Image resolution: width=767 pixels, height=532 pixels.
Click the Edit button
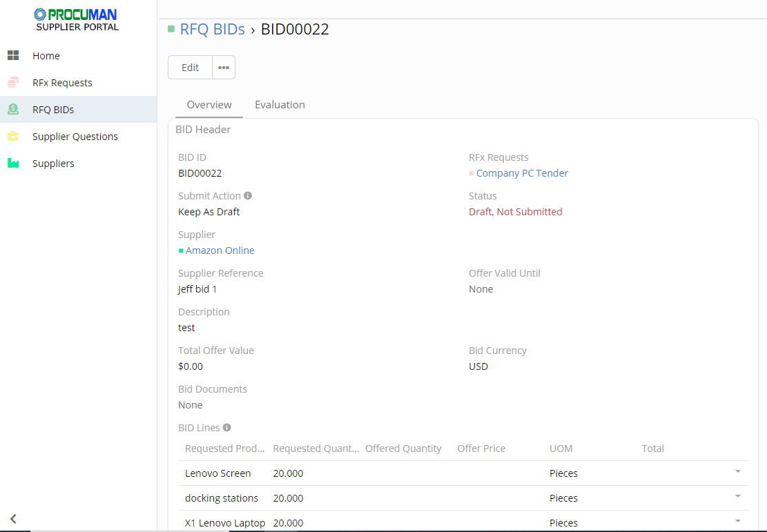tap(191, 68)
